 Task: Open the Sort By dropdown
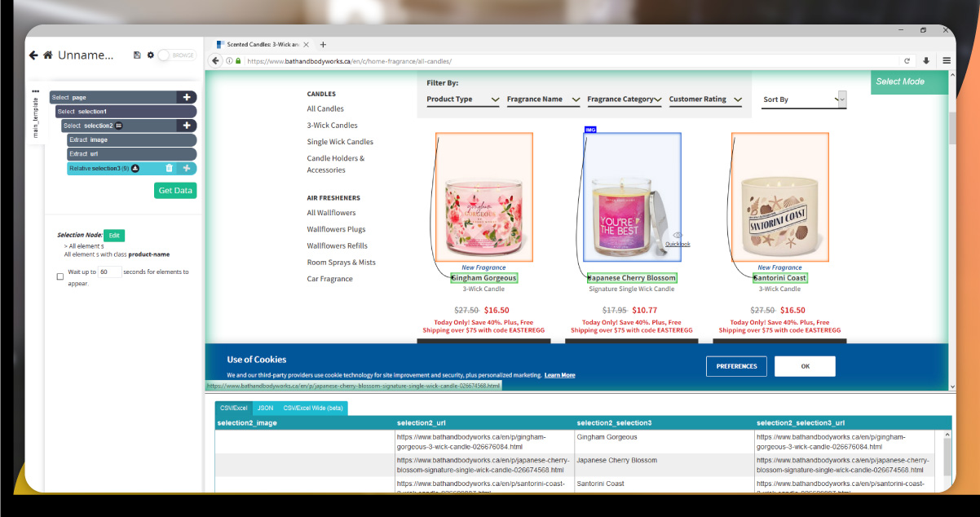pyautogui.click(x=802, y=99)
